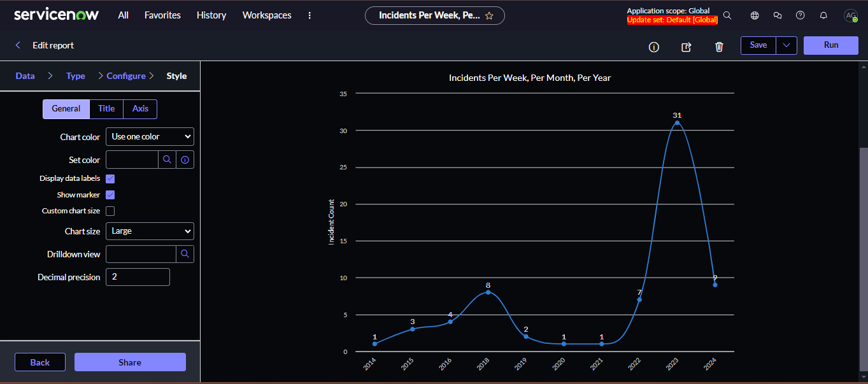The image size is (868, 384).
Task: Uncheck the Show marker option
Action: pos(110,195)
